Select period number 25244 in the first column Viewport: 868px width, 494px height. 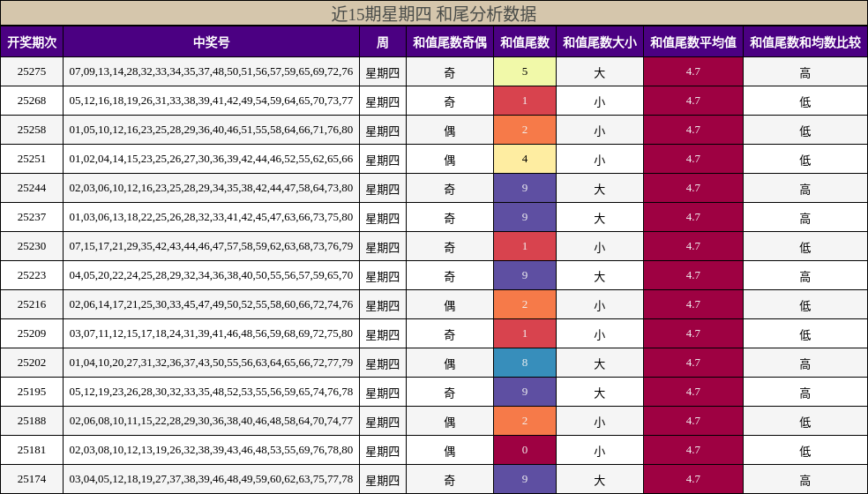pos(32,188)
